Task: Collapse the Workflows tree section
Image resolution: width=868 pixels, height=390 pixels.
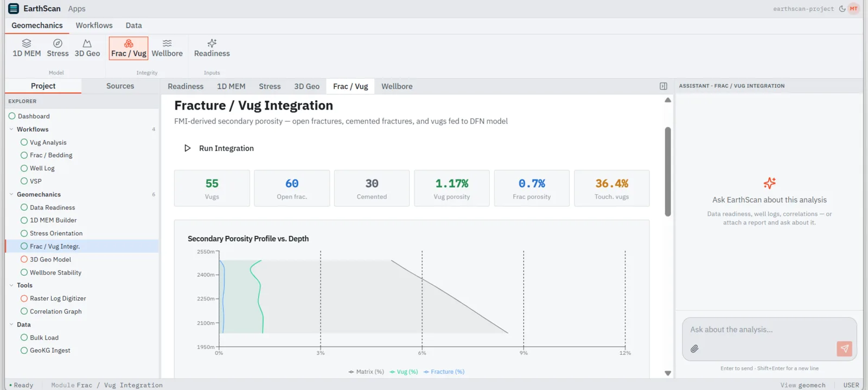Action: tap(11, 129)
